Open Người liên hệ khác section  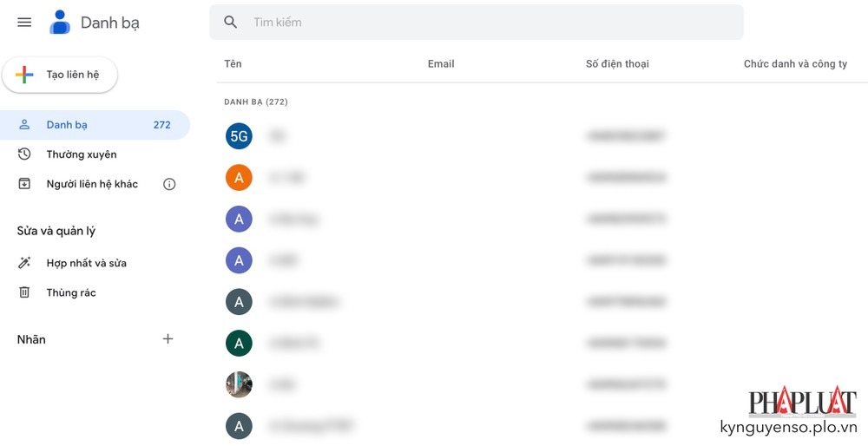(x=92, y=184)
